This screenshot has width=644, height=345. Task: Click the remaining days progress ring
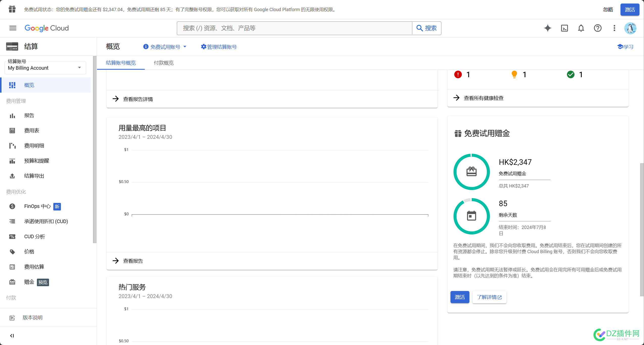coord(471,216)
